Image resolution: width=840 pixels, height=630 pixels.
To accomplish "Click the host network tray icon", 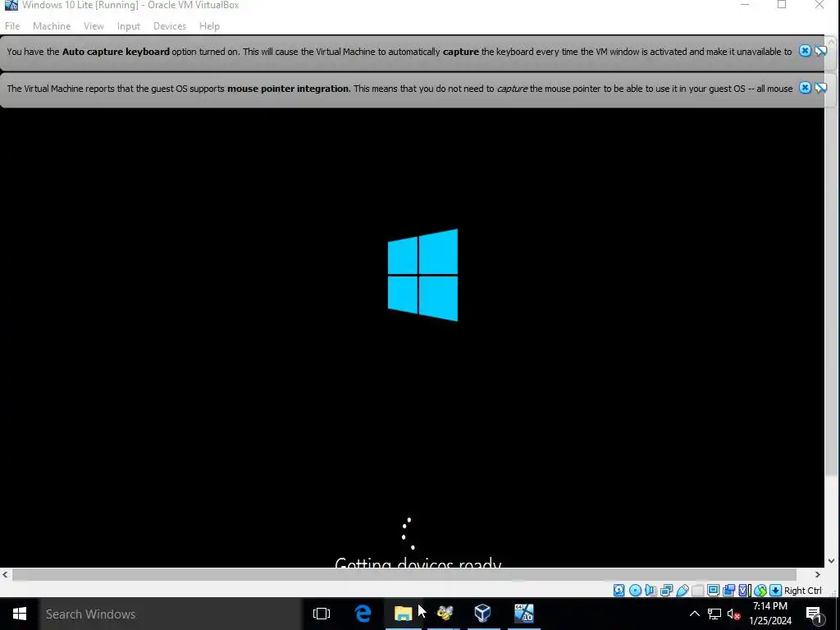I will point(714,614).
